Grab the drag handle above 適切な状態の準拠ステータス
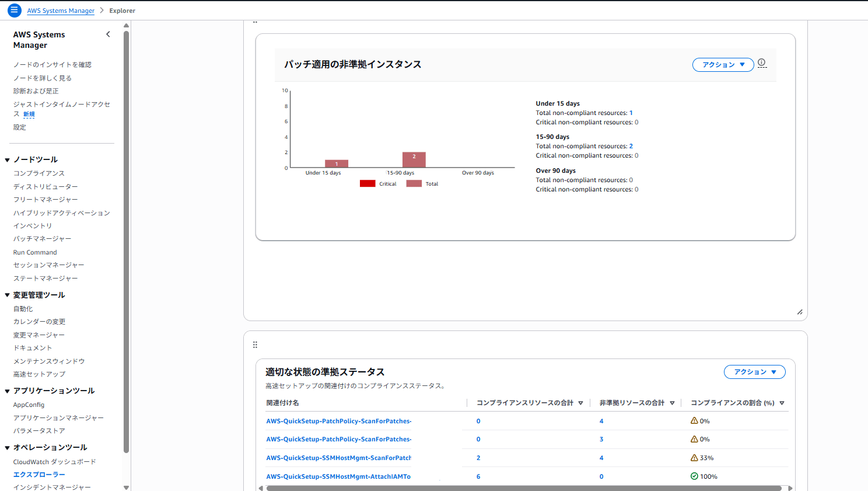The width and height of the screenshot is (868, 491). [255, 345]
